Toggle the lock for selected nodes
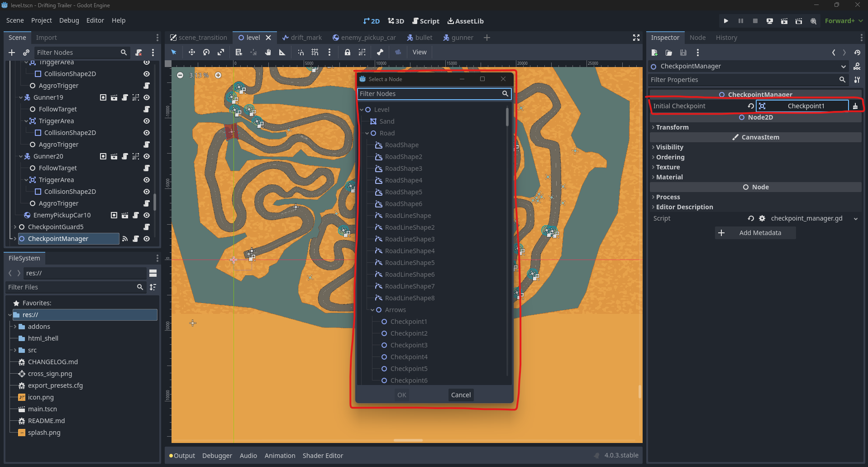The image size is (868, 467). (348, 52)
